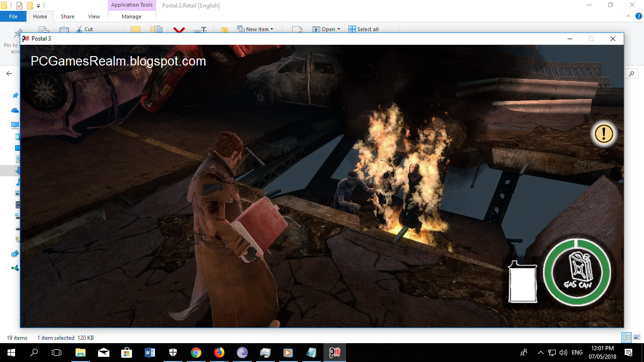Click the white fuel level gauge in game
This screenshot has height=362, width=644.
pos(523,281)
